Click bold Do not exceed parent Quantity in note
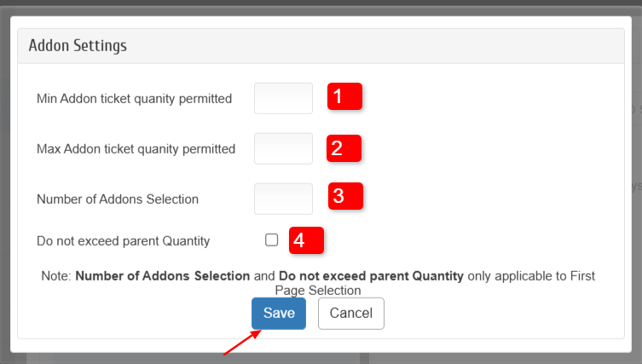This screenshot has width=642, height=364. tap(371, 276)
